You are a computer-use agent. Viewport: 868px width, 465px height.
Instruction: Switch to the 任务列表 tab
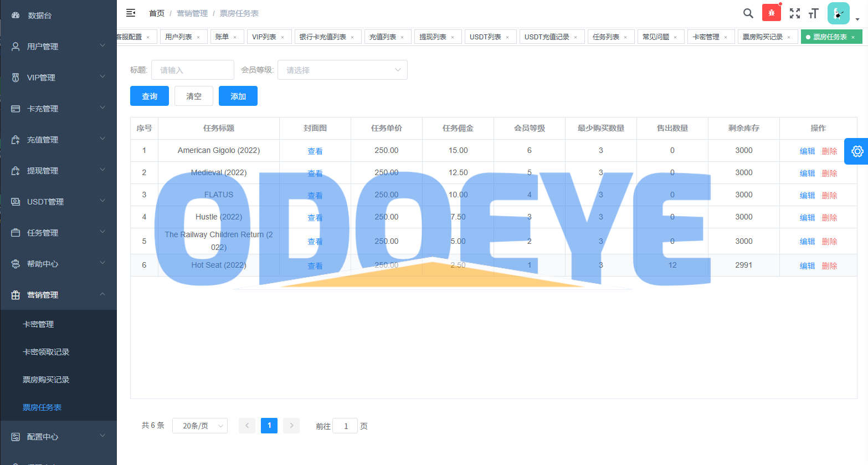605,37
